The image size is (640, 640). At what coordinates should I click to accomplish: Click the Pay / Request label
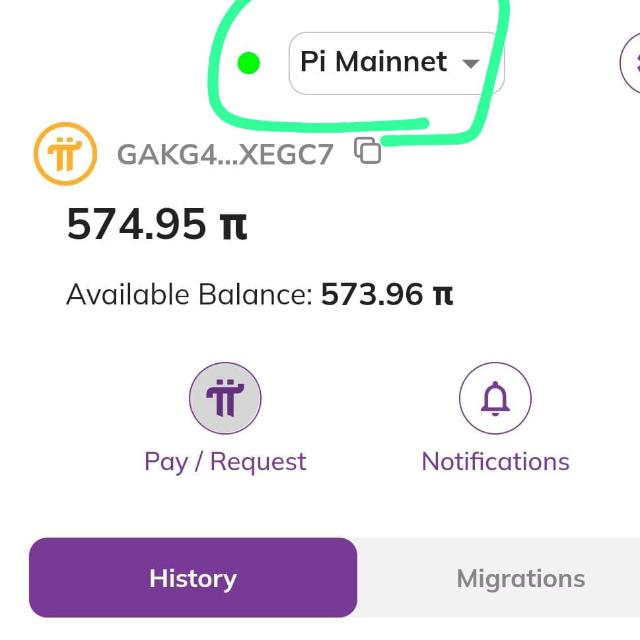pyautogui.click(x=225, y=462)
